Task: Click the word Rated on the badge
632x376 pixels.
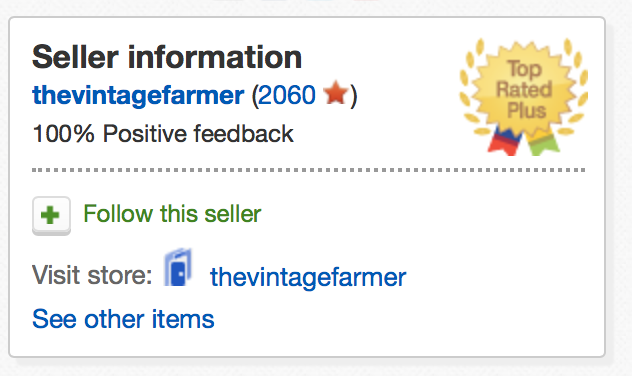Action: [x=524, y=89]
